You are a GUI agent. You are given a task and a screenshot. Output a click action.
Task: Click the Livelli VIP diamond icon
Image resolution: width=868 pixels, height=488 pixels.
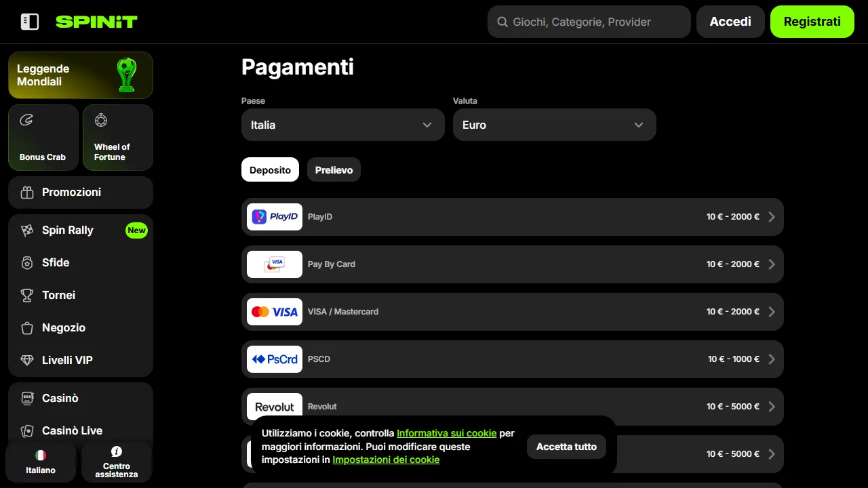click(x=27, y=361)
